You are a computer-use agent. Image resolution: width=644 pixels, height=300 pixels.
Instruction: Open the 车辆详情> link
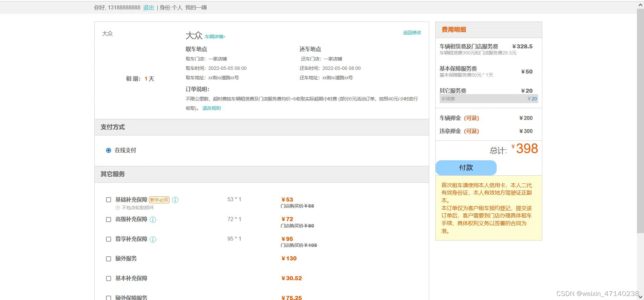click(x=215, y=37)
